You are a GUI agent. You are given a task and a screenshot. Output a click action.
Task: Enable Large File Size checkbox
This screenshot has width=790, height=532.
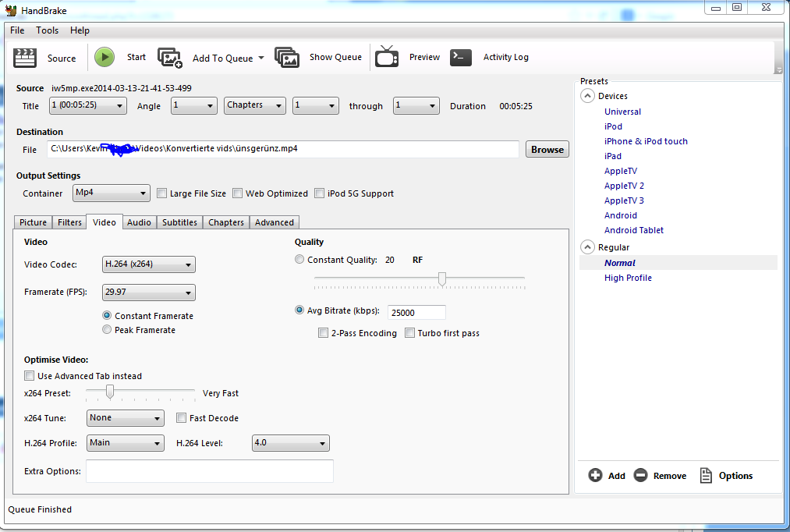tap(161, 193)
